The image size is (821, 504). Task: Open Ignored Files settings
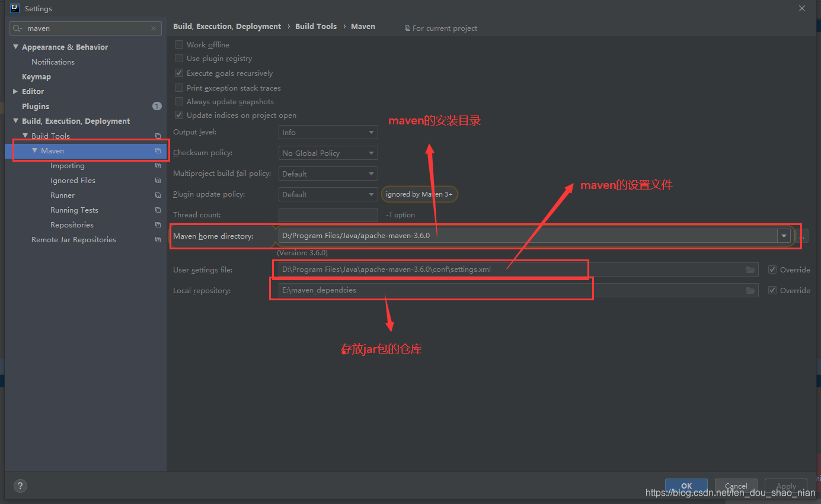point(73,181)
